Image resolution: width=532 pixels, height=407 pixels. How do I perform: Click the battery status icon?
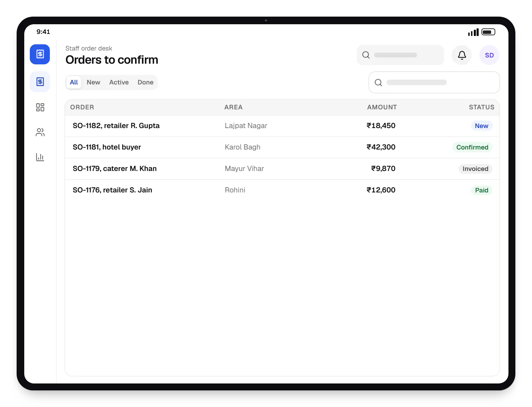[488, 32]
